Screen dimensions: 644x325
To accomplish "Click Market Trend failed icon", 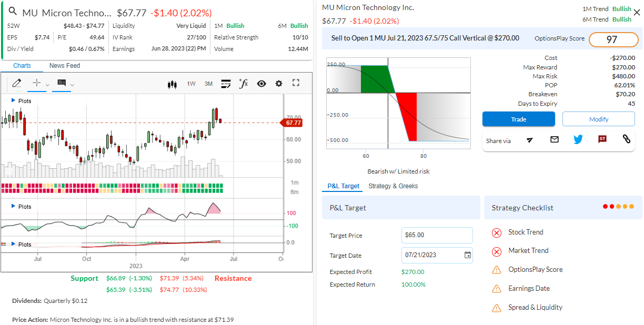I will (x=497, y=251).
